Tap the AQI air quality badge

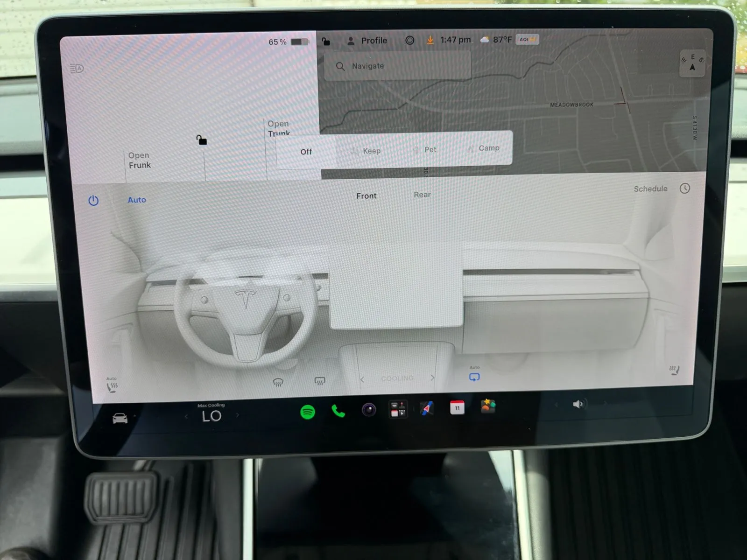(528, 39)
